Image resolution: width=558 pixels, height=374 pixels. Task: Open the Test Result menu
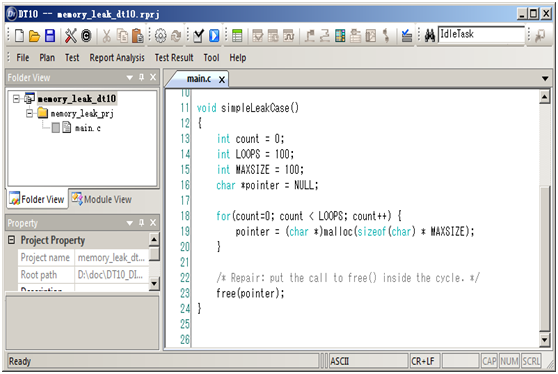coord(174,58)
